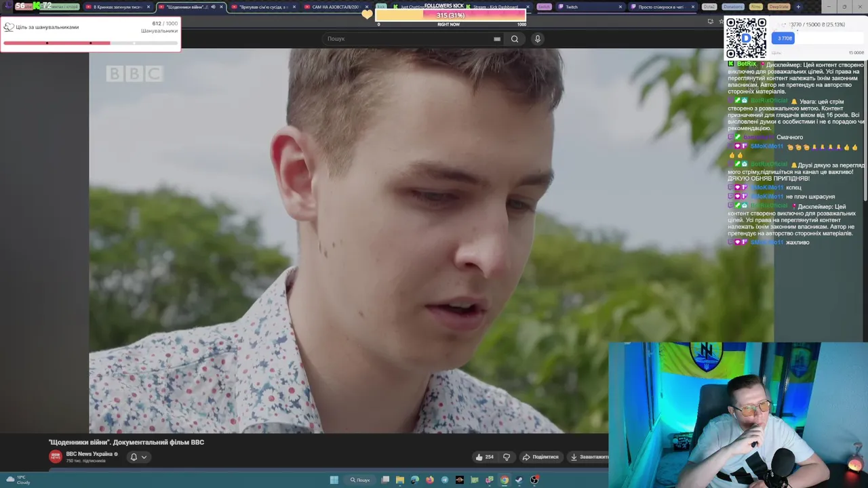This screenshot has height=488, width=868.
Task: Click chat message "не плач шкрасуня"
Action: (x=810, y=197)
